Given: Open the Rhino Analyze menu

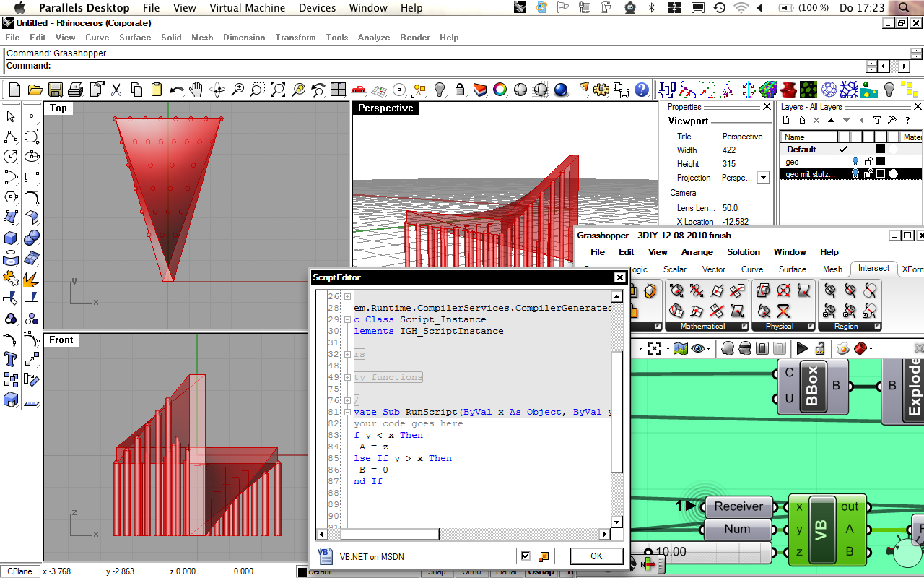Looking at the screenshot, I should 373,37.
